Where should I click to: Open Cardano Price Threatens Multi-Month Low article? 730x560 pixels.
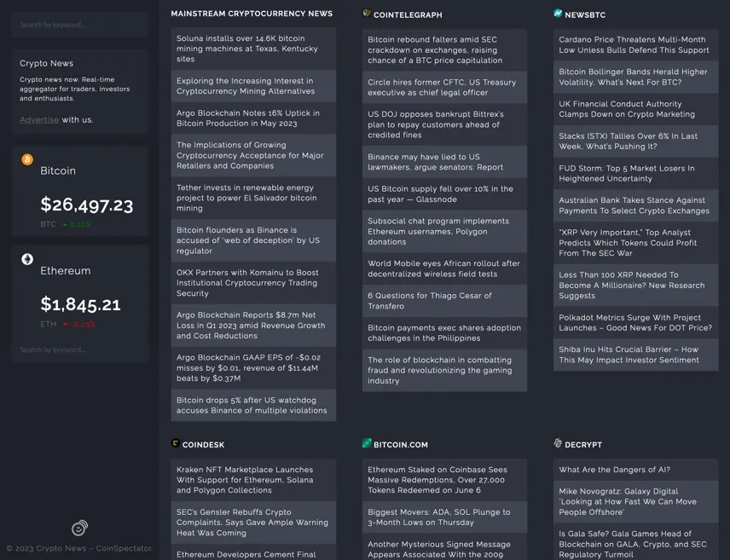click(636, 44)
